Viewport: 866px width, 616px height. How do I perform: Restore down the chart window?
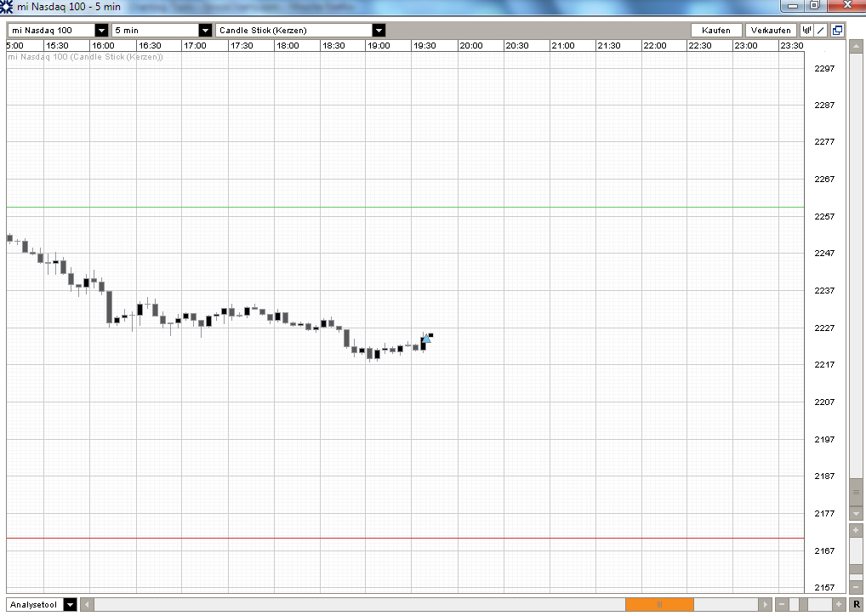coord(815,5)
